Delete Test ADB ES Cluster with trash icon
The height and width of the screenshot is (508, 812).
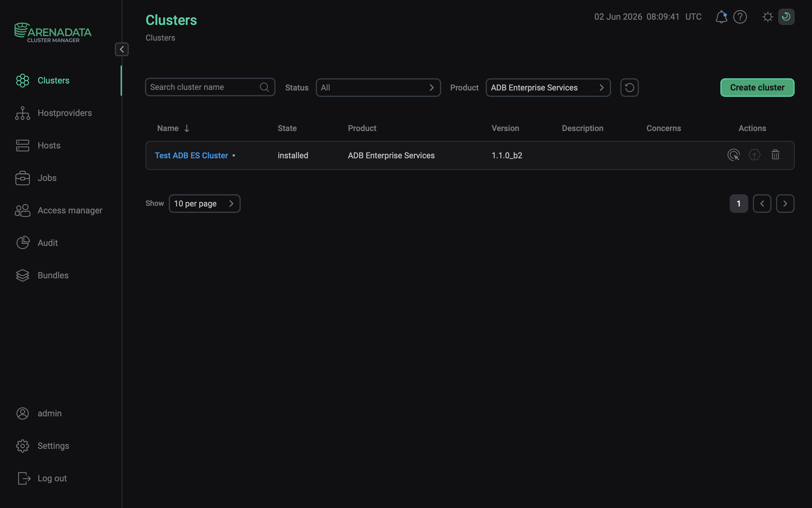[775, 155]
